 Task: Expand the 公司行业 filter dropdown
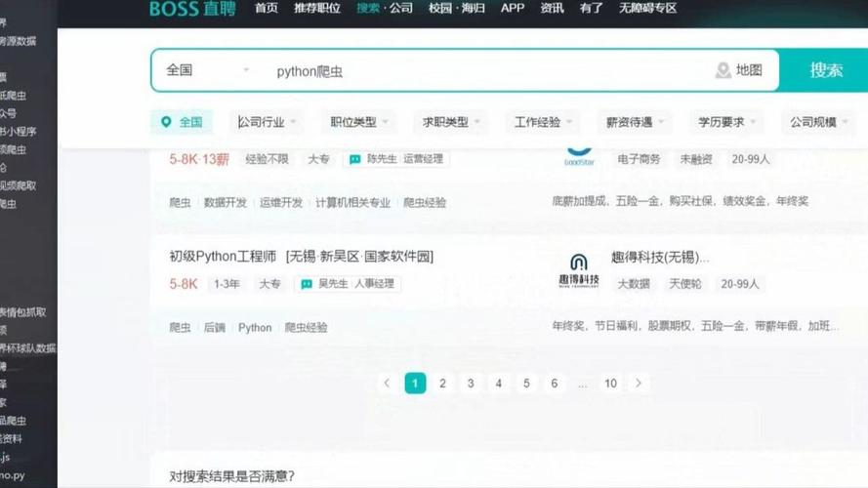point(268,122)
